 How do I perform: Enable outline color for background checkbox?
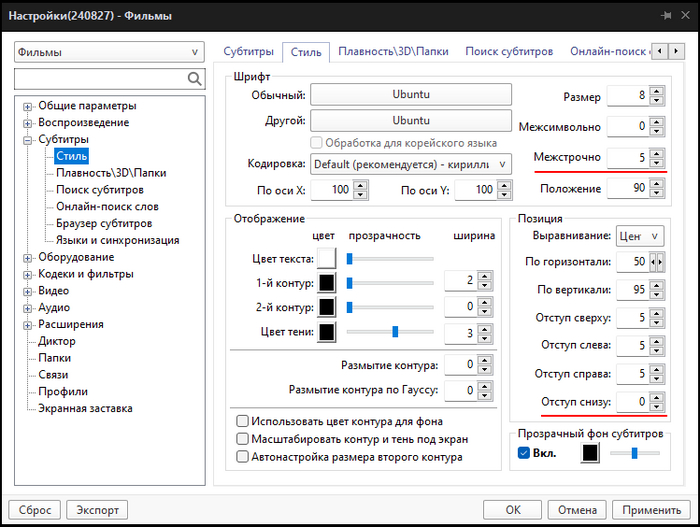point(241,421)
